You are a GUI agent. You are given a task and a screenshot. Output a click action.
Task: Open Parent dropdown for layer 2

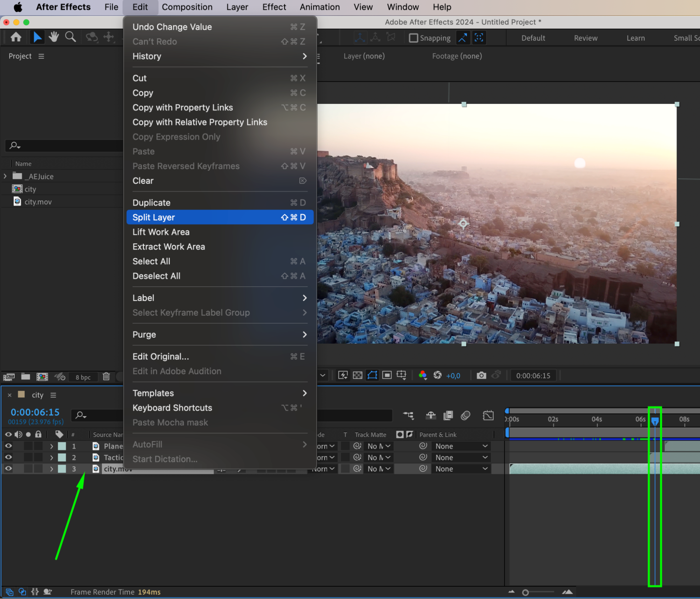point(461,458)
